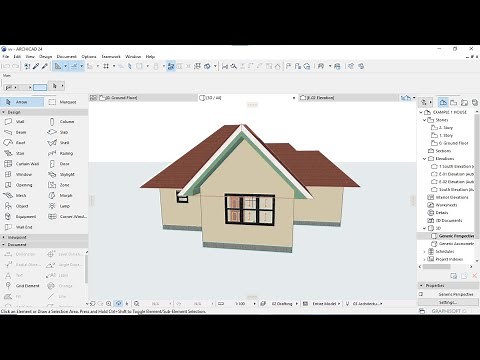Collapse the Properties panel

(421, 286)
